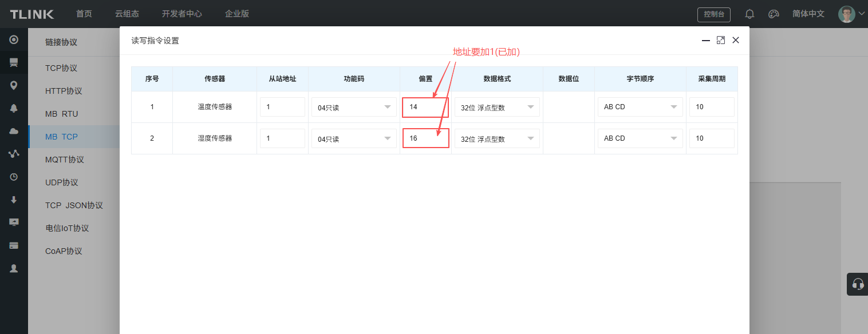Click the customer support headset icon
Screen dimensions: 868x334
point(857,284)
